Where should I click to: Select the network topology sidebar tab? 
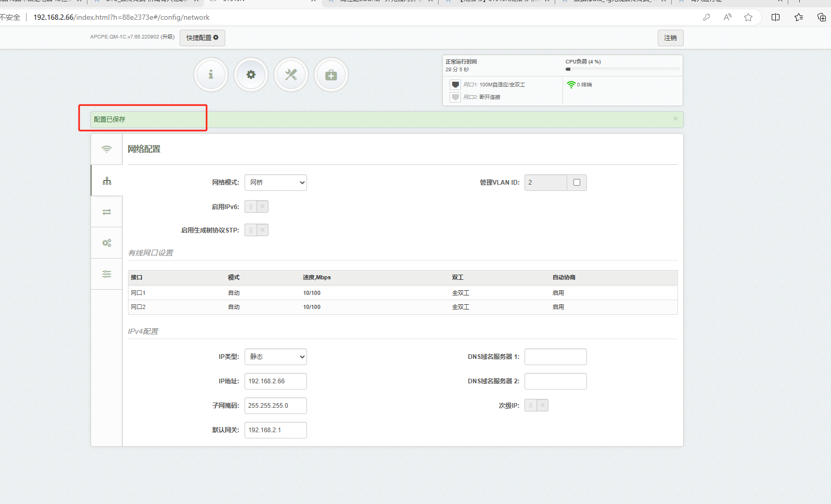(107, 181)
